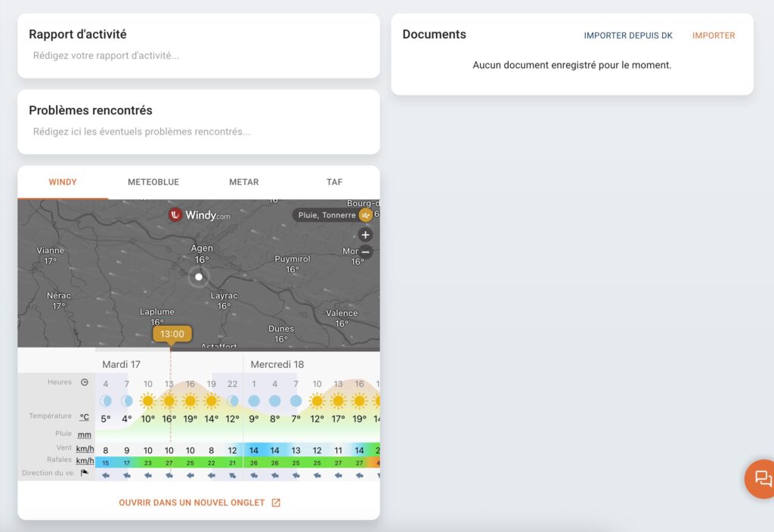
Task: Open the orange chat bubble icon
Action: pos(762,478)
